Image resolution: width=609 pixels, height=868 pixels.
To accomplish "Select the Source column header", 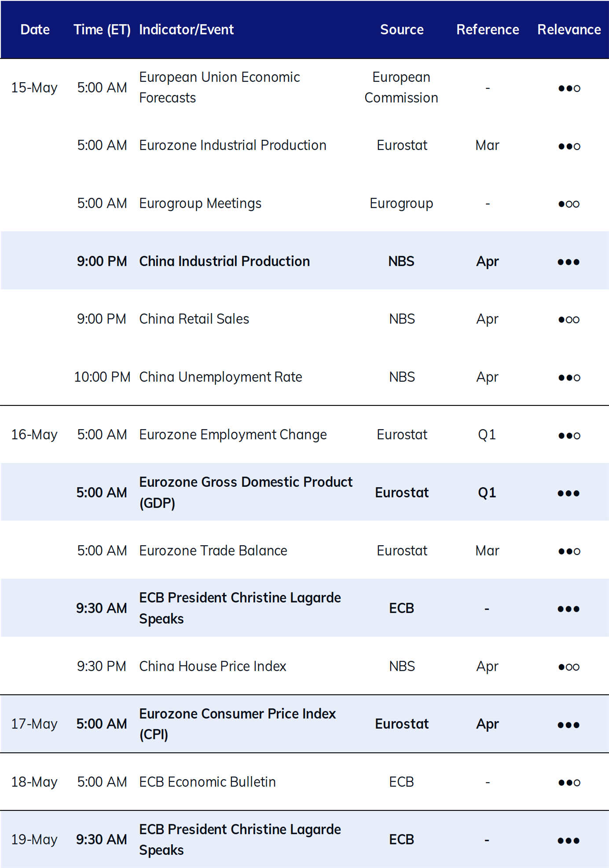I will tap(402, 29).
